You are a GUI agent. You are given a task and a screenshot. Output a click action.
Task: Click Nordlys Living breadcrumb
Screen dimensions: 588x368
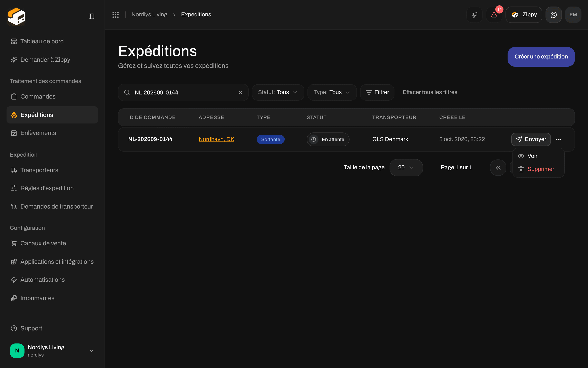click(149, 15)
